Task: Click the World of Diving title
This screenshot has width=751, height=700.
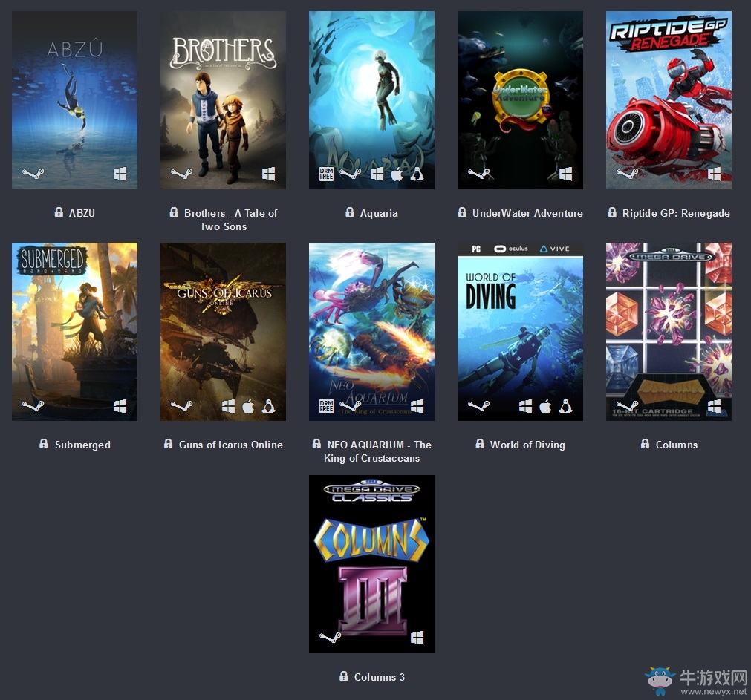Action: tap(527, 445)
